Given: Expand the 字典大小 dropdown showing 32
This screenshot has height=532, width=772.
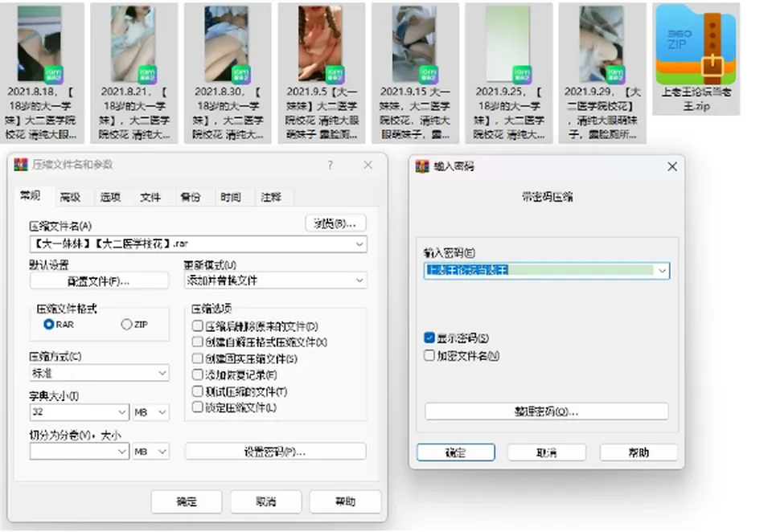Looking at the screenshot, I should click(122, 412).
